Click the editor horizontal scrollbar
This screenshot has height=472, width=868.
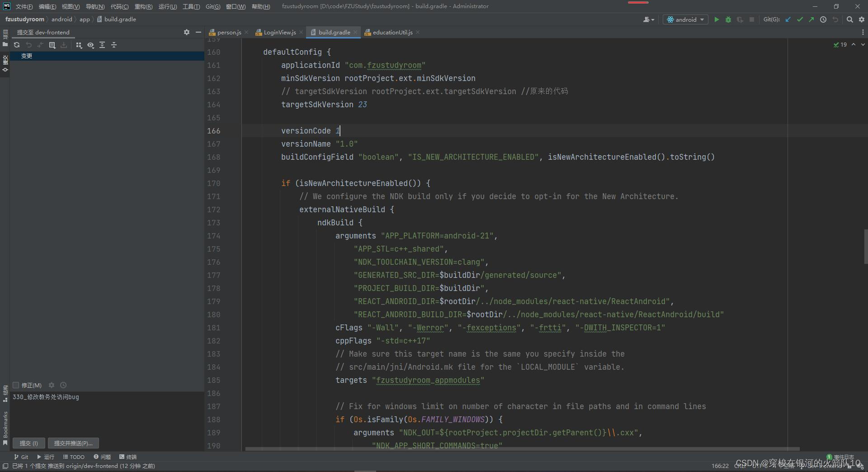tap(522, 449)
